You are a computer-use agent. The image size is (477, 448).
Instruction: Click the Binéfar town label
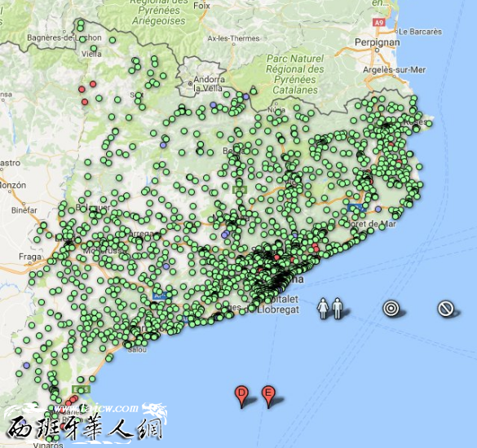(x=24, y=210)
